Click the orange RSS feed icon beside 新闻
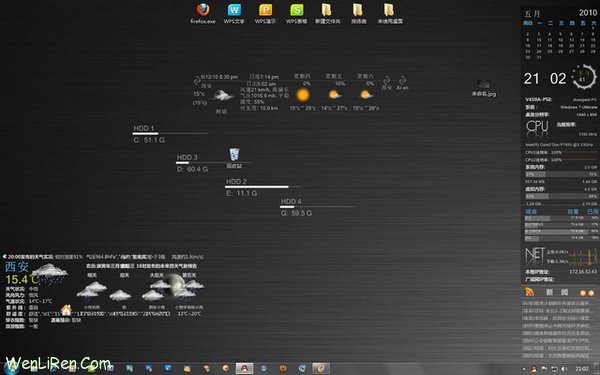600x375 pixels. [x=530, y=293]
